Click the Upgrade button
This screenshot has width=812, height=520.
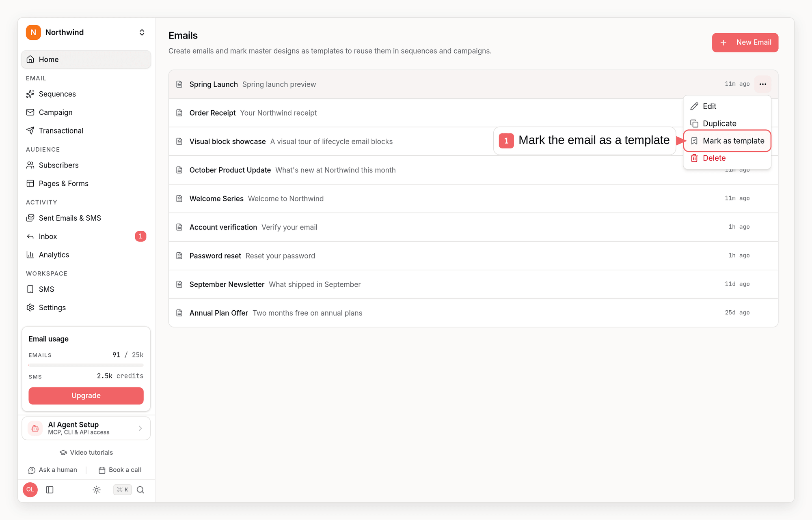pos(86,396)
